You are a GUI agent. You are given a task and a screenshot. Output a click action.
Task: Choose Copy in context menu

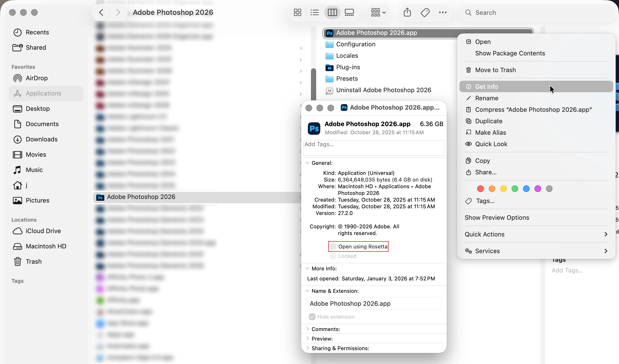click(x=536, y=161)
